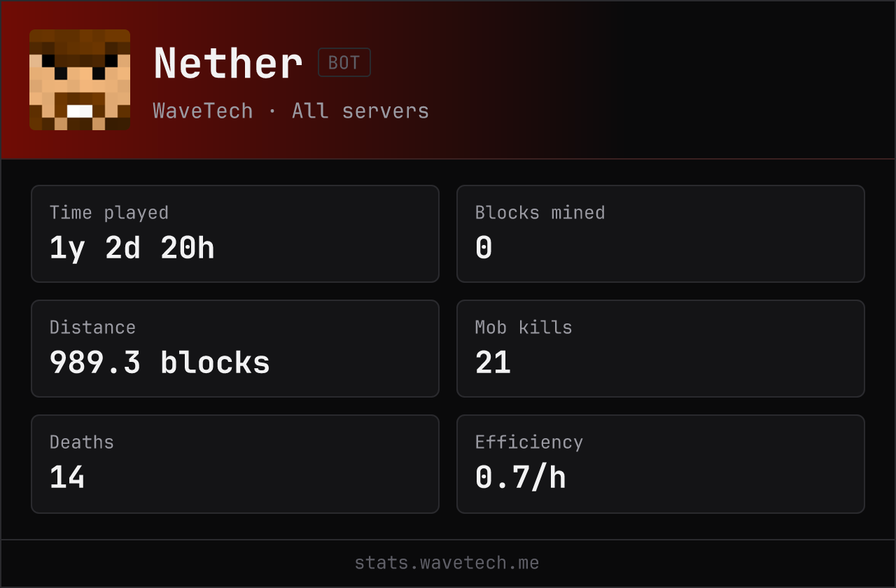The width and height of the screenshot is (896, 588).
Task: Click the BOT badge next to Nether
Action: 344,62
